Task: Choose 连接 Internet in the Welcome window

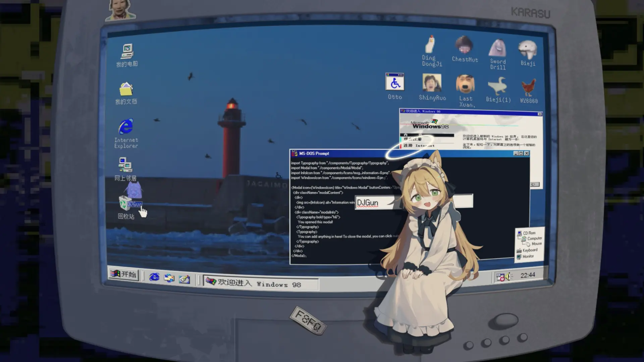Action: pos(419,145)
